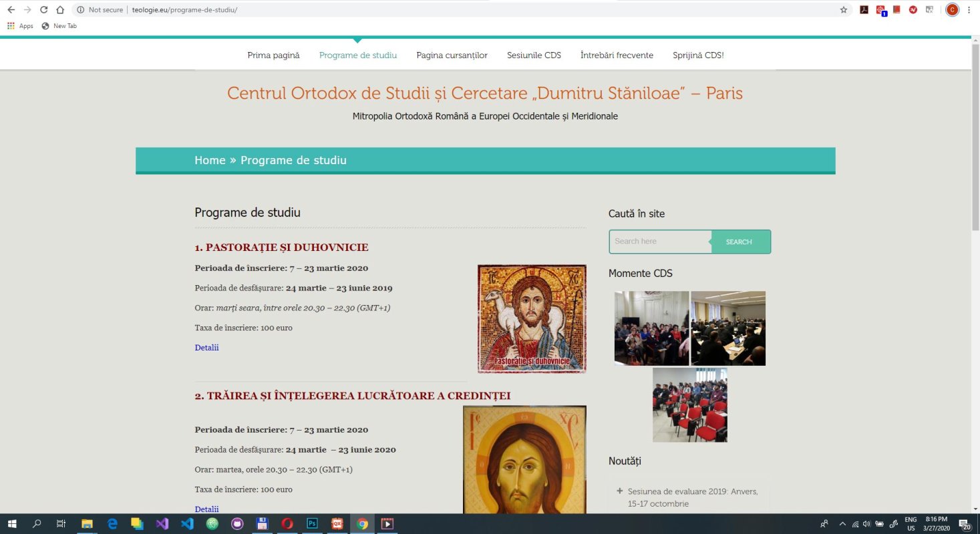Open the Opera browser from the taskbar
Screen dimensions: 980x534
(x=287, y=525)
